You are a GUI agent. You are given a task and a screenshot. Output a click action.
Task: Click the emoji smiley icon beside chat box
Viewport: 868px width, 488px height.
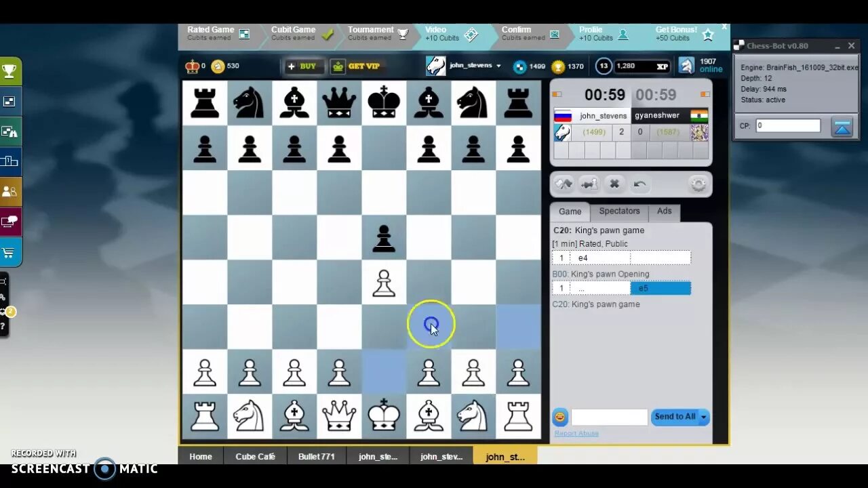[560, 417]
